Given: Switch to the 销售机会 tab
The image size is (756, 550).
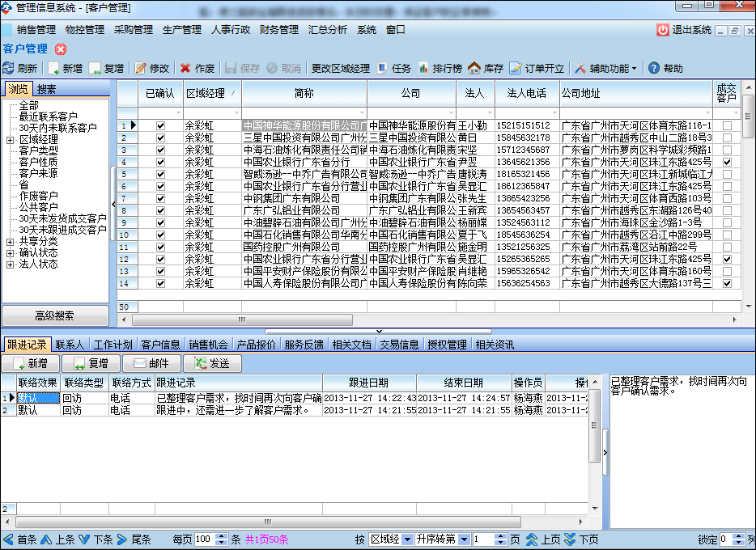Looking at the screenshot, I should click(x=208, y=345).
